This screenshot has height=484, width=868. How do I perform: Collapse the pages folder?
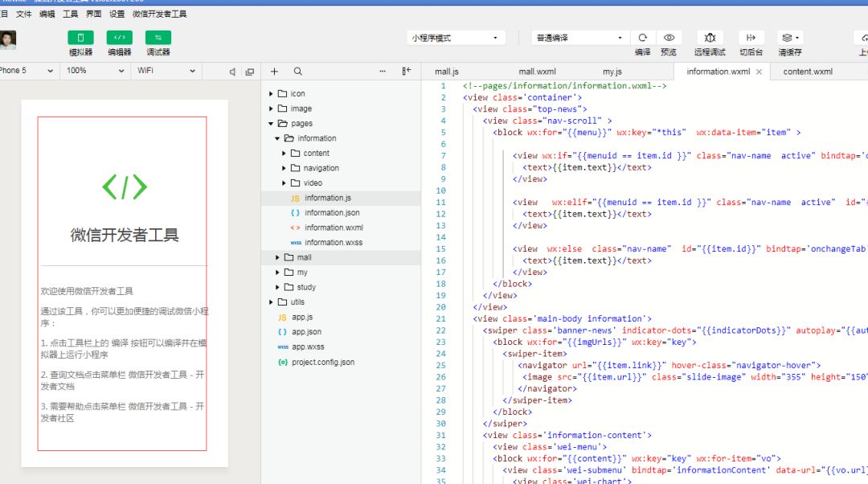click(271, 124)
